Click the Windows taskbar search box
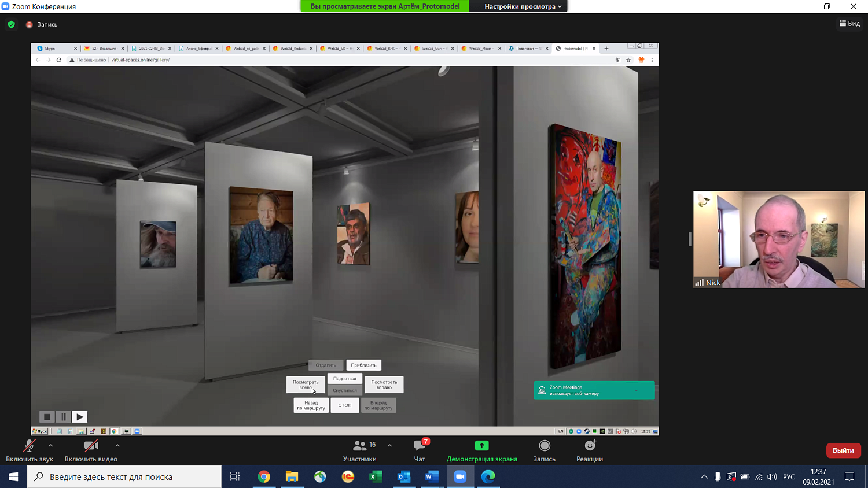 [x=124, y=477]
